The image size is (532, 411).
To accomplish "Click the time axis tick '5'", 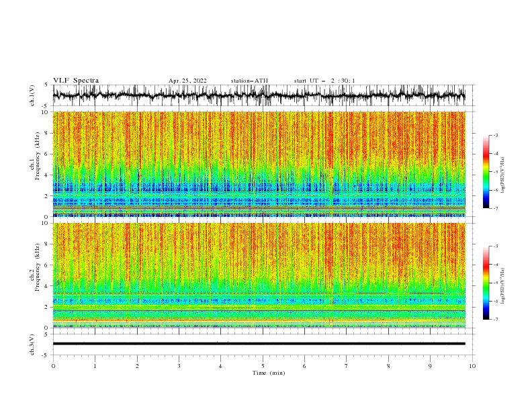I will (x=263, y=366).
